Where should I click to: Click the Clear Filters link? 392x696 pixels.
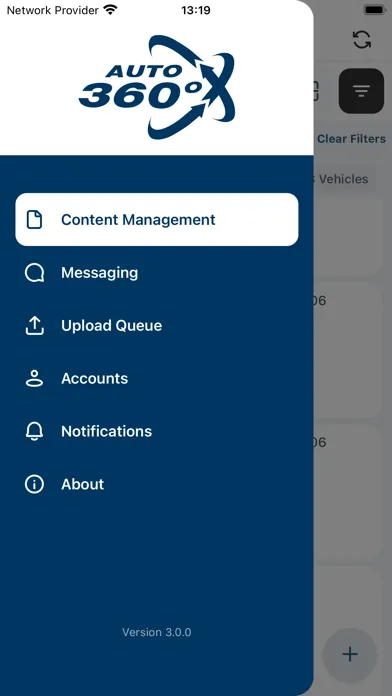click(x=351, y=139)
